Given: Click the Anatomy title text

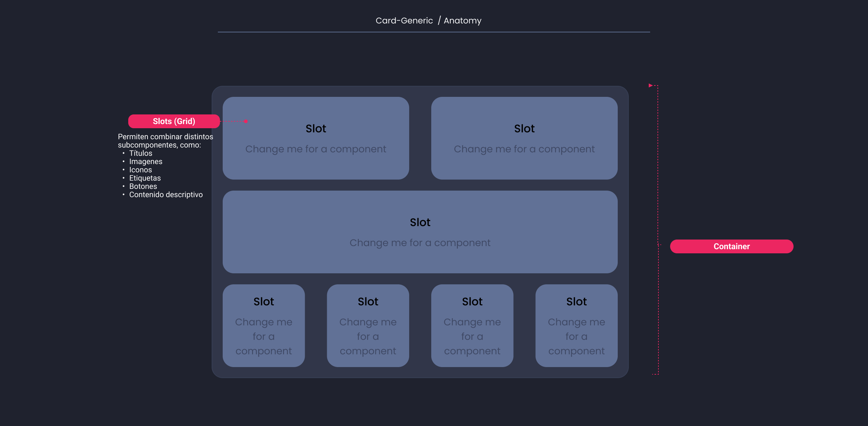Looking at the screenshot, I should (x=462, y=21).
